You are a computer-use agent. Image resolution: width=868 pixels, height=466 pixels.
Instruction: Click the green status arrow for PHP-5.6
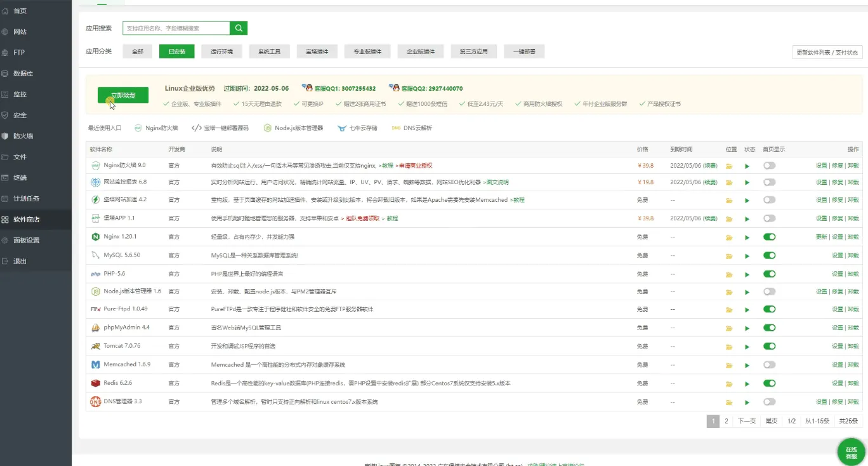747,274
